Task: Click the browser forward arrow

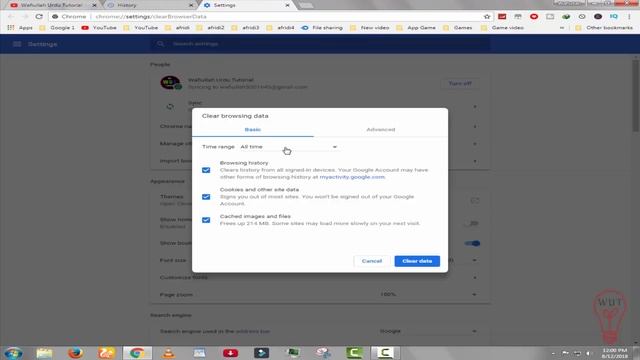Action: pos(25,17)
